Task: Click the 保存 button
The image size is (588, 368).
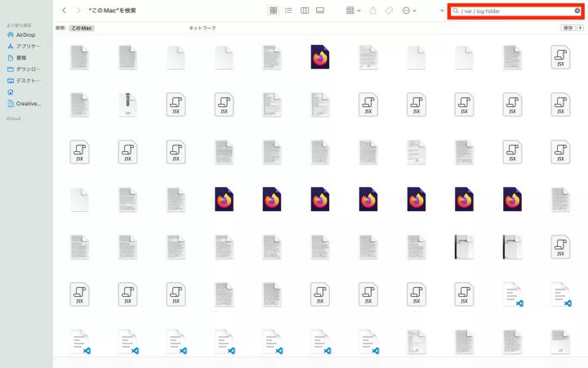Action: [568, 28]
